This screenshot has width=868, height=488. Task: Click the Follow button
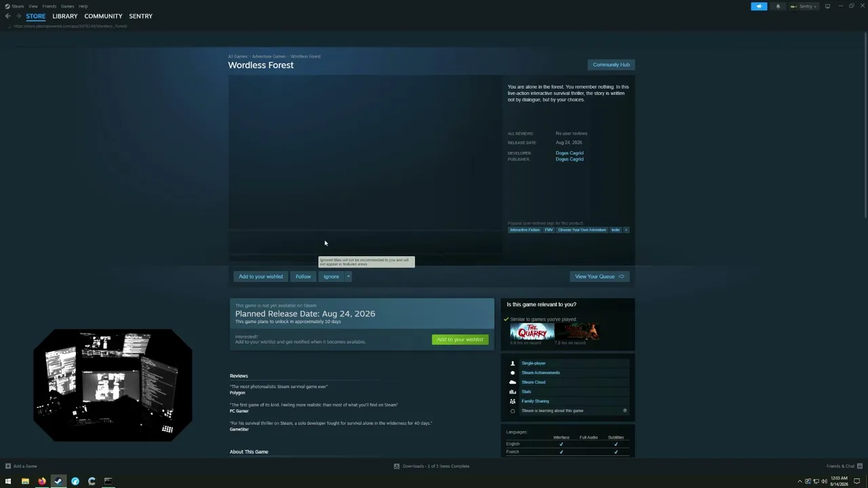pyautogui.click(x=303, y=277)
